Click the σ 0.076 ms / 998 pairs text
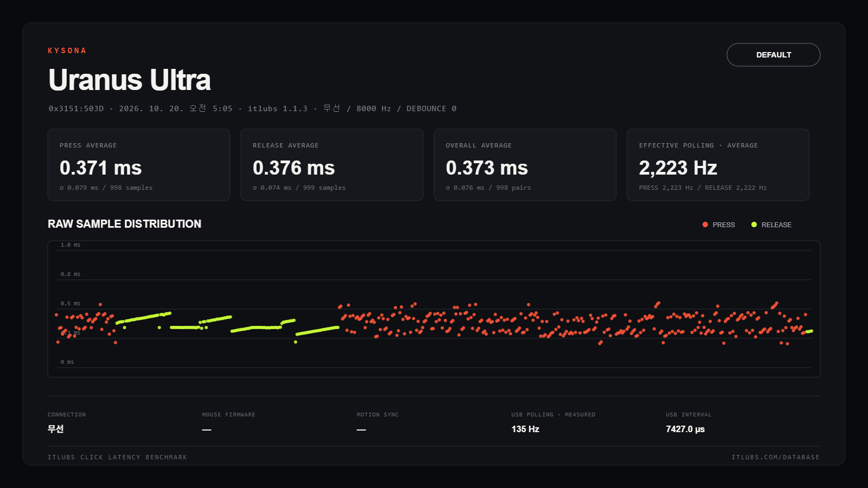868x488 pixels. tap(488, 188)
